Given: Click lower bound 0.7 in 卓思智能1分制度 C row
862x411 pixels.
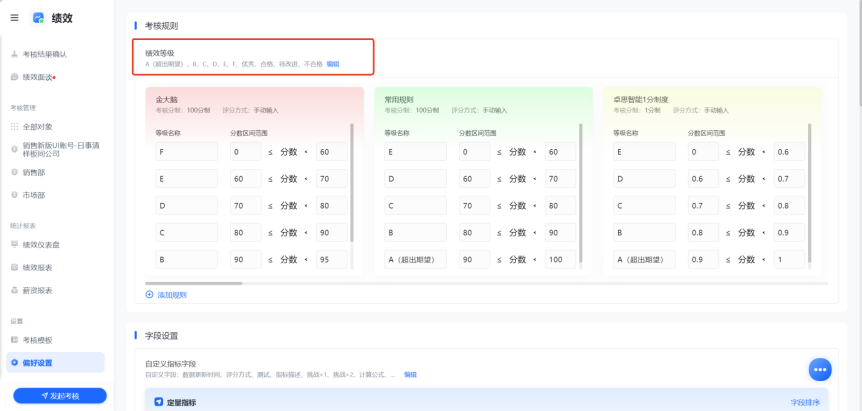Looking at the screenshot, I should pyautogui.click(x=703, y=206).
